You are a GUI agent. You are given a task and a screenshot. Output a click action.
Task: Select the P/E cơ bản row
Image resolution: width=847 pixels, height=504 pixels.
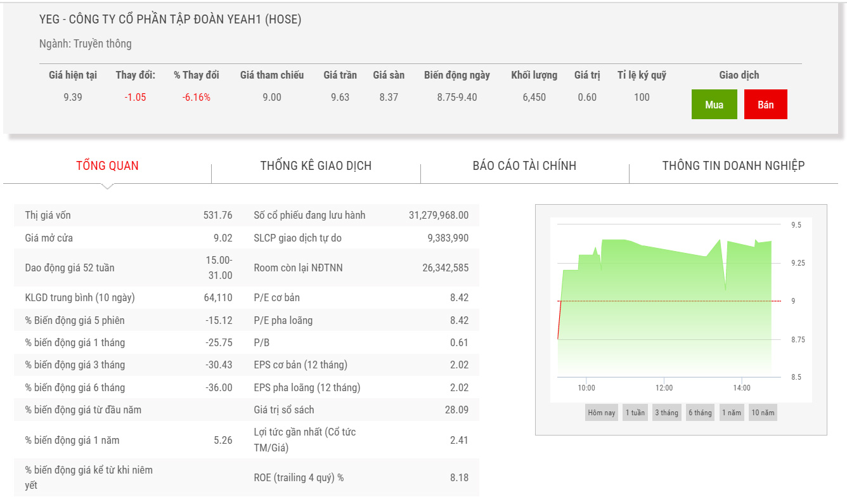point(361,297)
